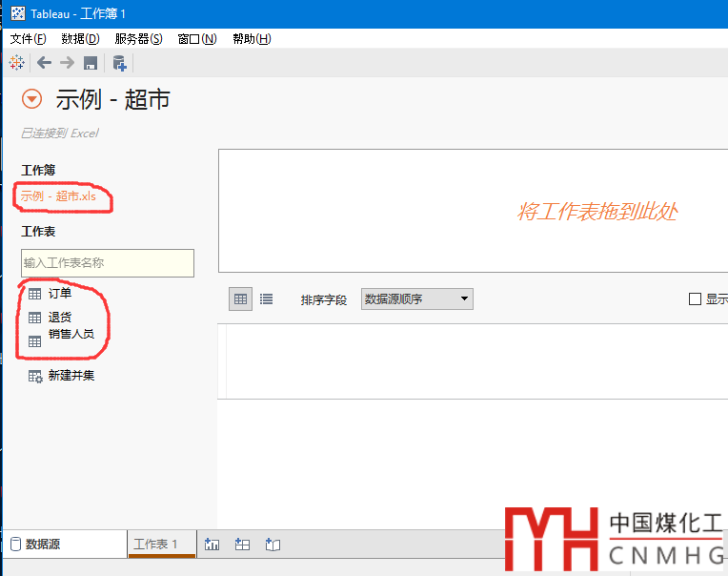Open the 帮助(H) menu
The width and height of the screenshot is (728, 576).
pyautogui.click(x=252, y=39)
